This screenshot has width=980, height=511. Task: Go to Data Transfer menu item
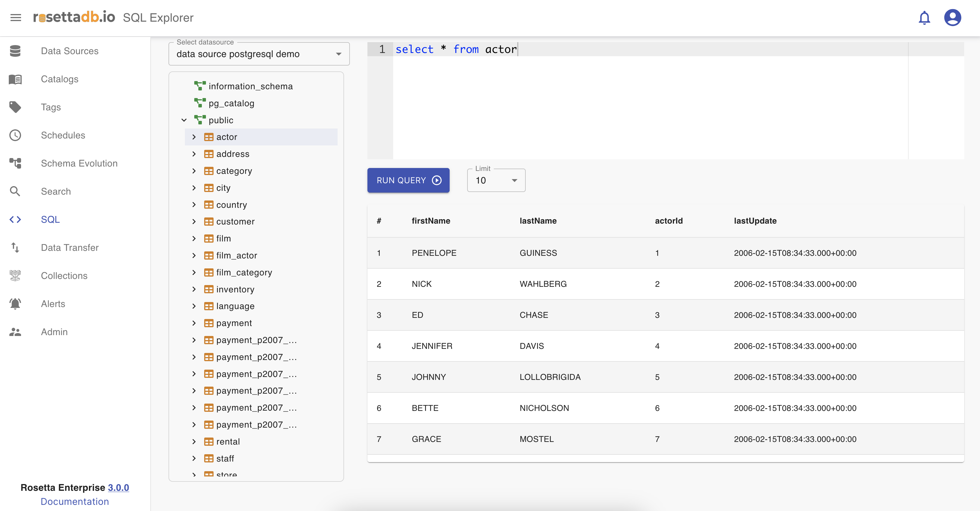click(70, 248)
